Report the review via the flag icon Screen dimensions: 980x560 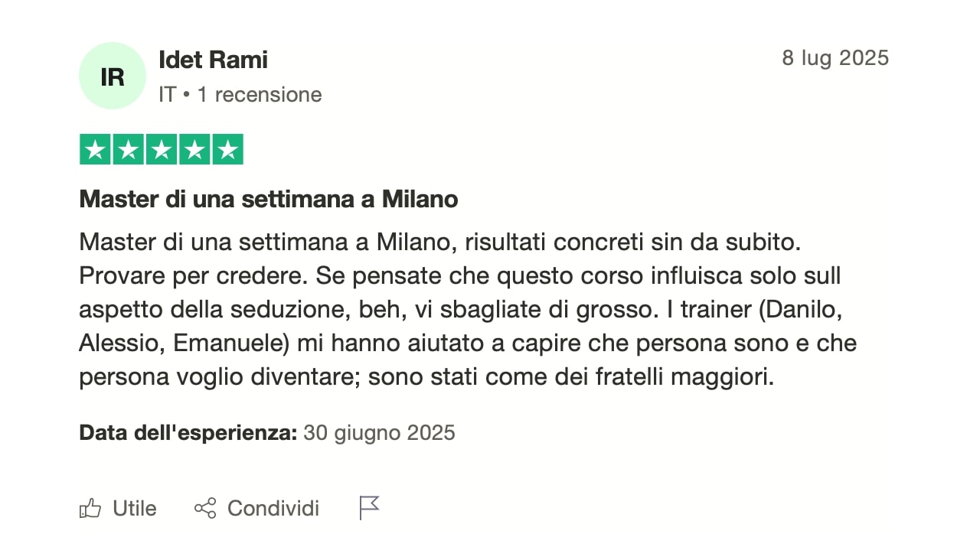(370, 508)
